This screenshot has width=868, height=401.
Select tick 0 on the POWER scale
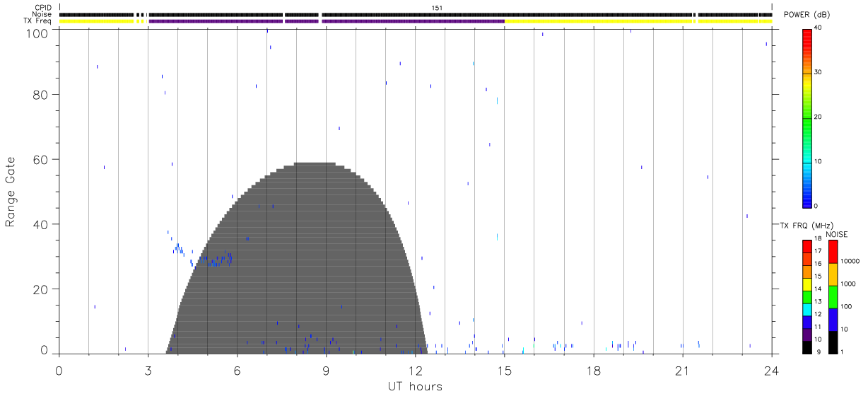816,207
